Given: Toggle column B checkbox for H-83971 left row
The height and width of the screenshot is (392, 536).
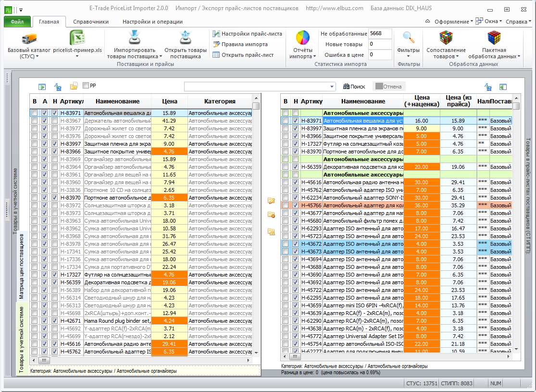Looking at the screenshot, I should (34, 113).
